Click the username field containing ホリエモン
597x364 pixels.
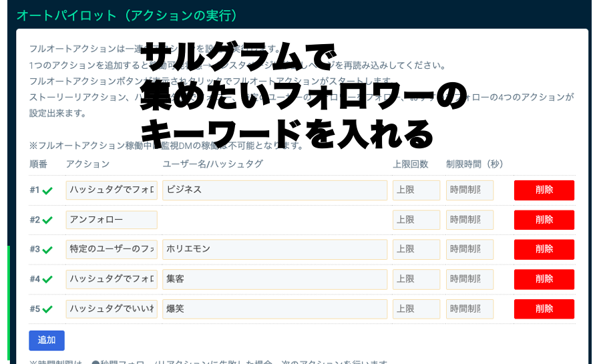(x=275, y=249)
